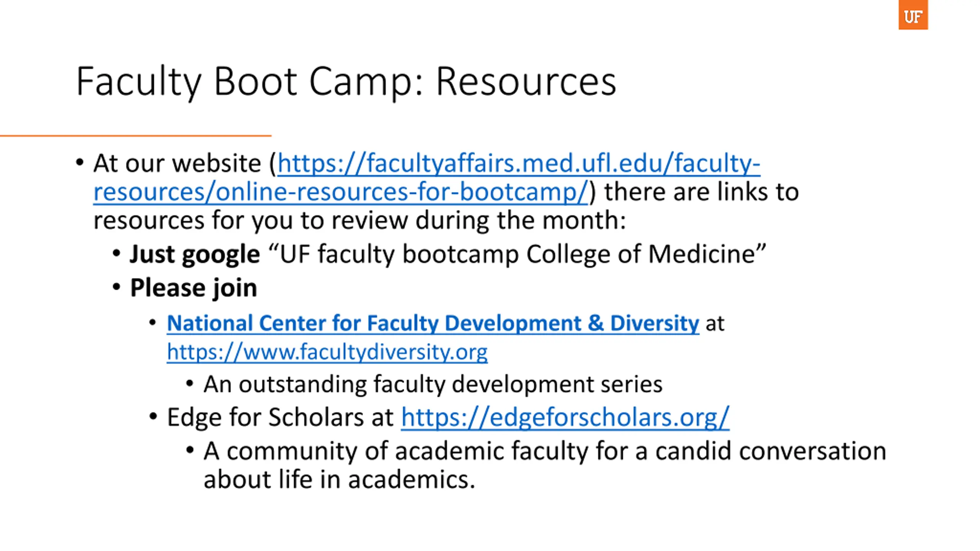Click "A community of academic faculty" line

tap(545, 451)
